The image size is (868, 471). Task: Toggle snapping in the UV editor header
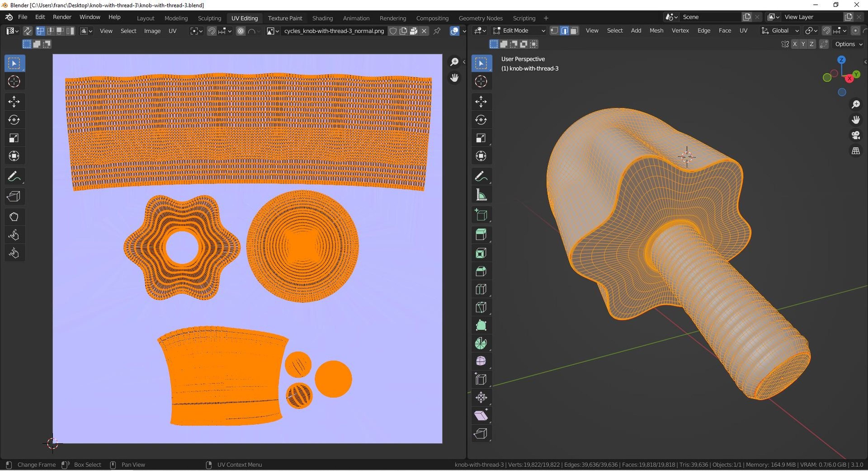(x=212, y=31)
